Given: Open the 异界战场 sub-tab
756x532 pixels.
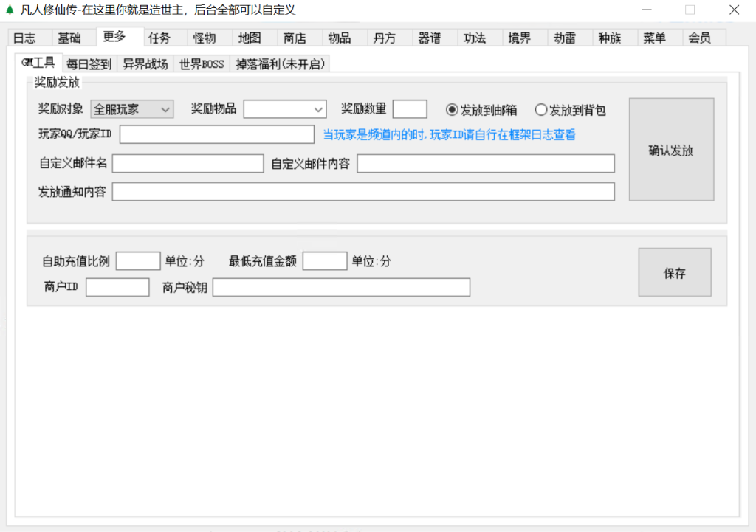Looking at the screenshot, I should [145, 64].
